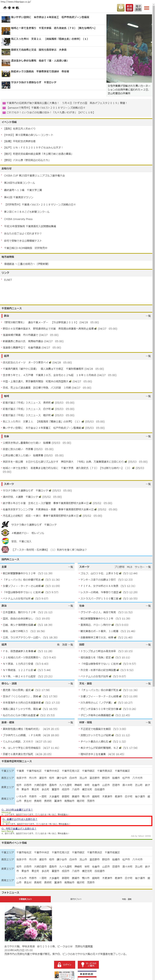Open 一覧 list for the 政治 prefectural section
Image resolution: width=155 pixels, height=980 pixels.
click(x=148, y=316)
